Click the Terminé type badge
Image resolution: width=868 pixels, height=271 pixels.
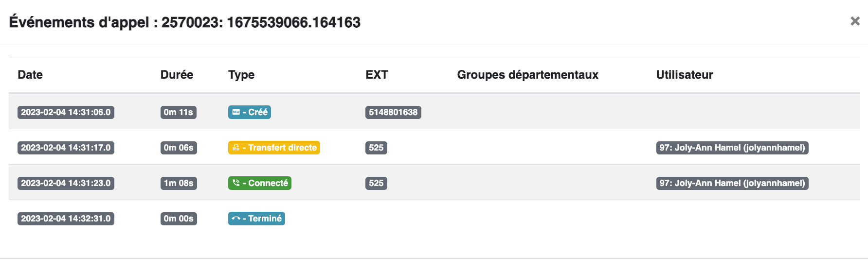(256, 219)
